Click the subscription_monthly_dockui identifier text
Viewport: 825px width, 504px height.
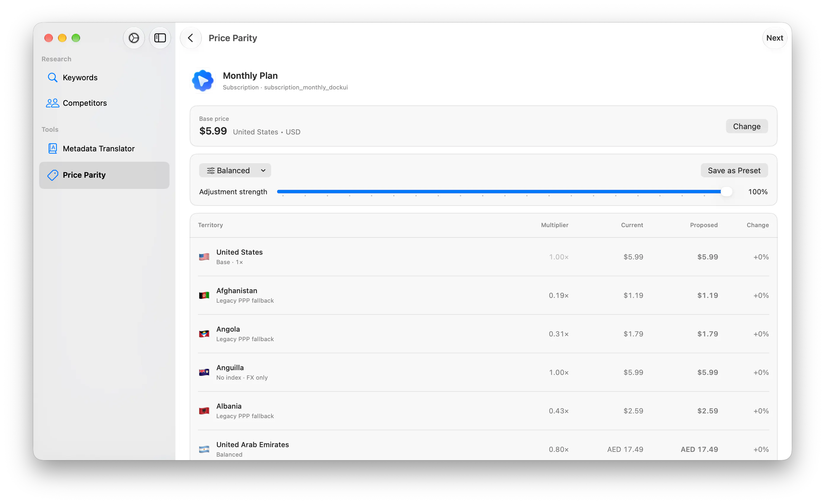306,87
